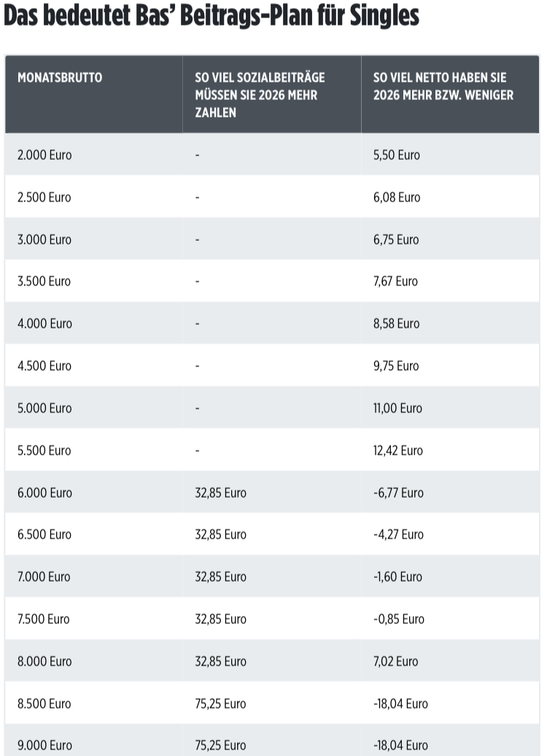Select the 7.000 Euro gross cell
The image size is (547, 756).
pos(44,577)
